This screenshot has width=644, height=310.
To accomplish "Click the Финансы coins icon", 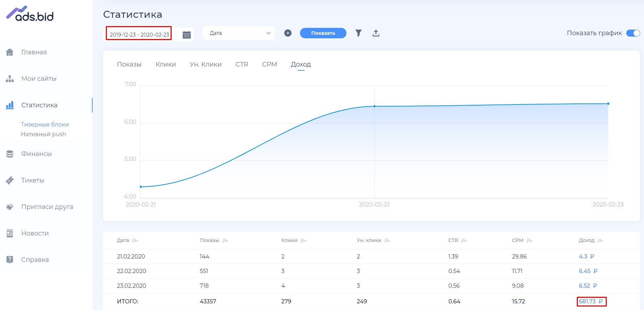I will click(x=10, y=154).
